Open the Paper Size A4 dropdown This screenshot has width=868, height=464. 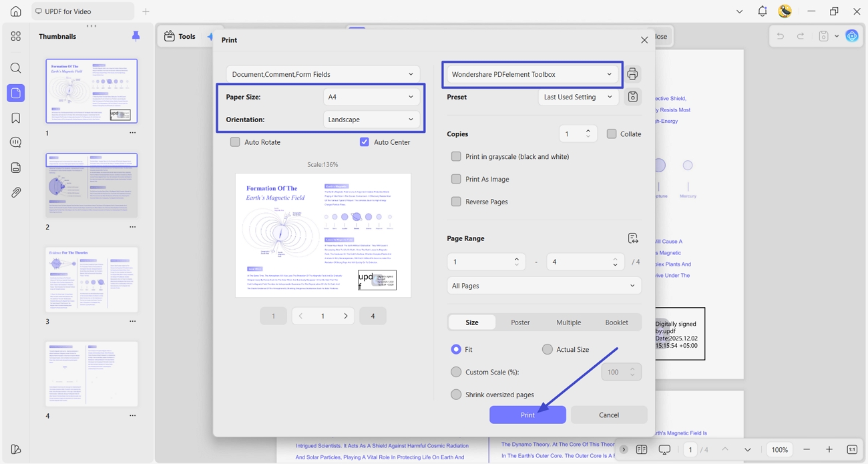pos(371,97)
